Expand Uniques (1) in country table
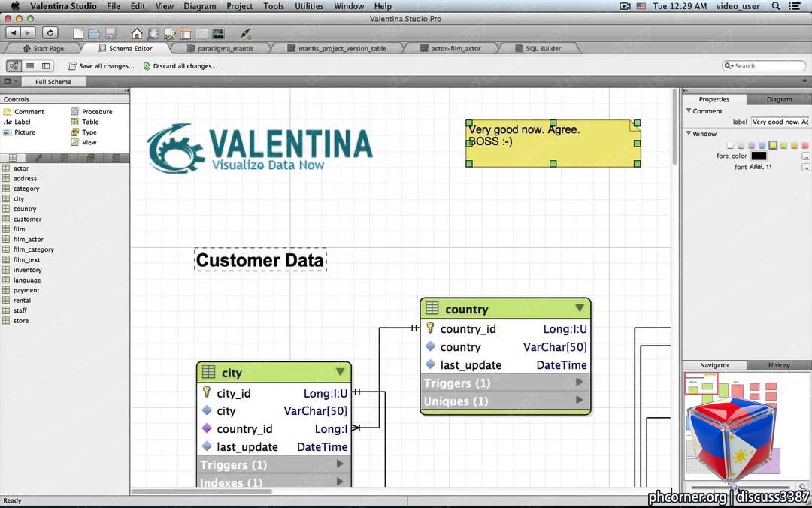The height and width of the screenshot is (508, 812). 579,401
